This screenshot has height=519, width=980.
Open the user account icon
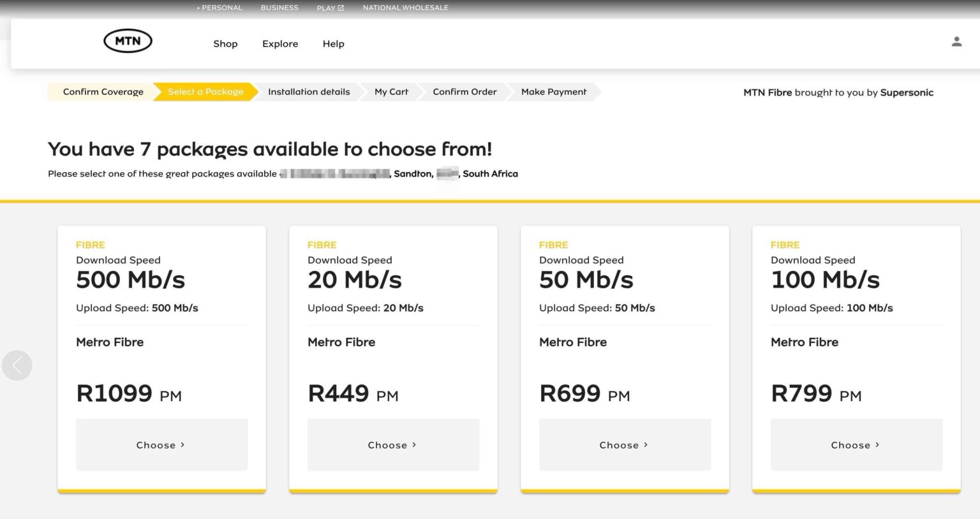pyautogui.click(x=956, y=41)
